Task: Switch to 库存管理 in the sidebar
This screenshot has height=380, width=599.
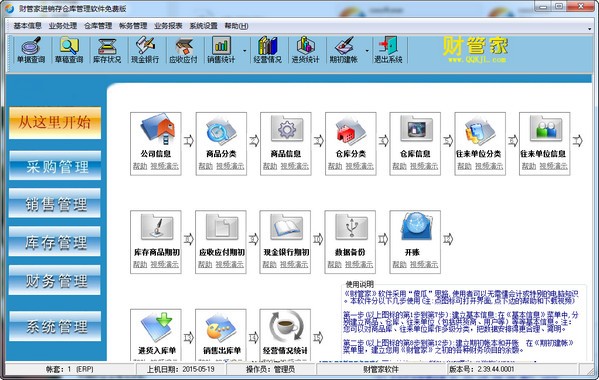Action: click(55, 241)
